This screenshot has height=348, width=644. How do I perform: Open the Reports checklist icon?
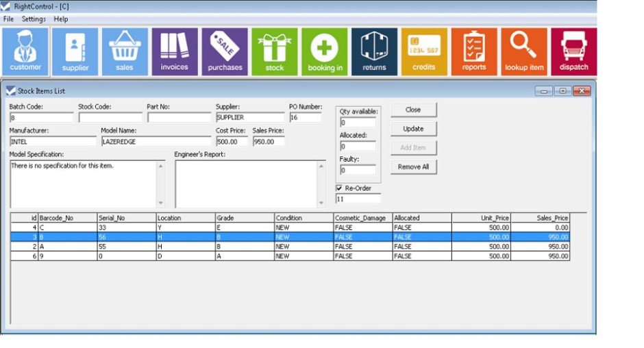[474, 51]
